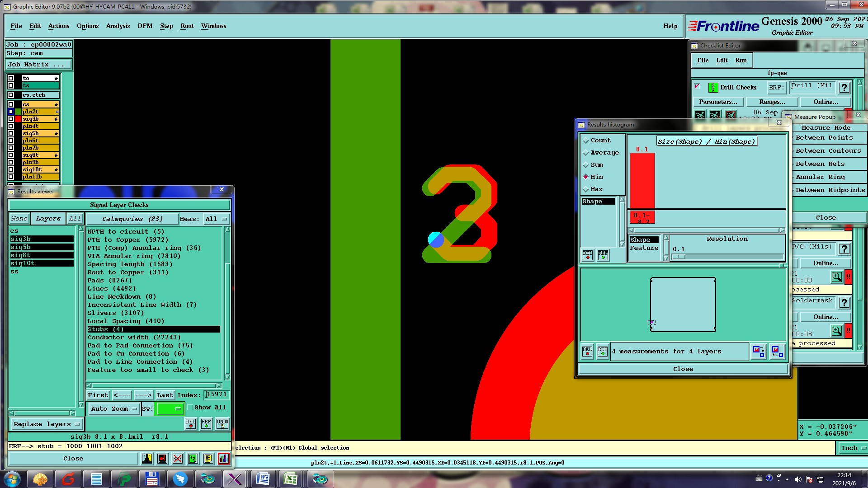The width and height of the screenshot is (868, 488).
Task: Enable the Show All checkbox
Action: 190,408
